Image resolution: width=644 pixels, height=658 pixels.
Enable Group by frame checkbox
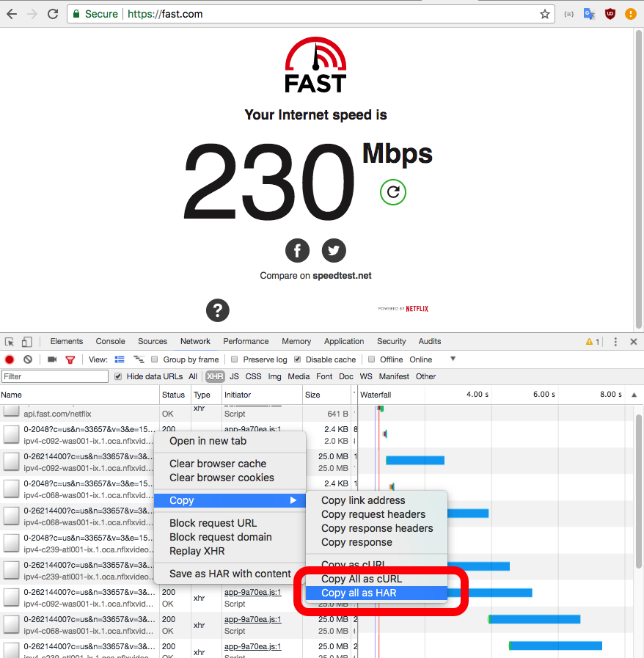[x=154, y=359]
